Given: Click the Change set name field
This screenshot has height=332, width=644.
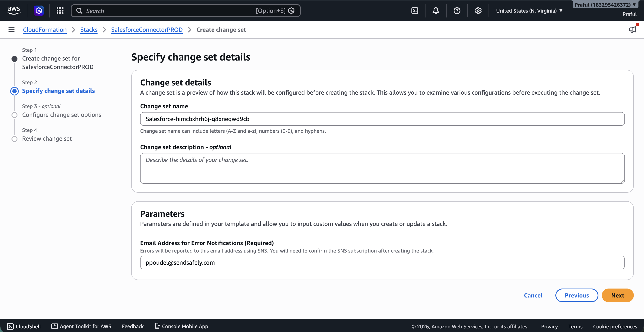Looking at the screenshot, I should (x=382, y=119).
